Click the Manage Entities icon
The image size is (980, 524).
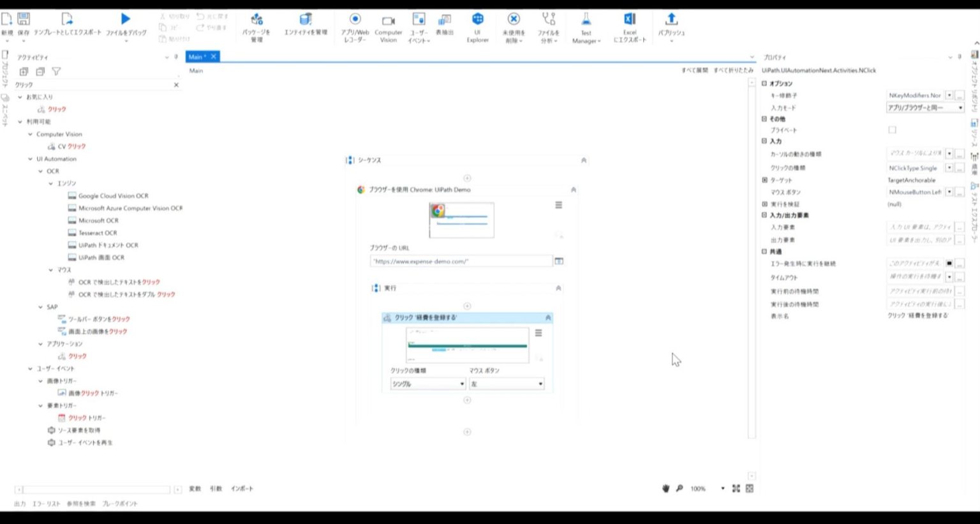(x=306, y=20)
